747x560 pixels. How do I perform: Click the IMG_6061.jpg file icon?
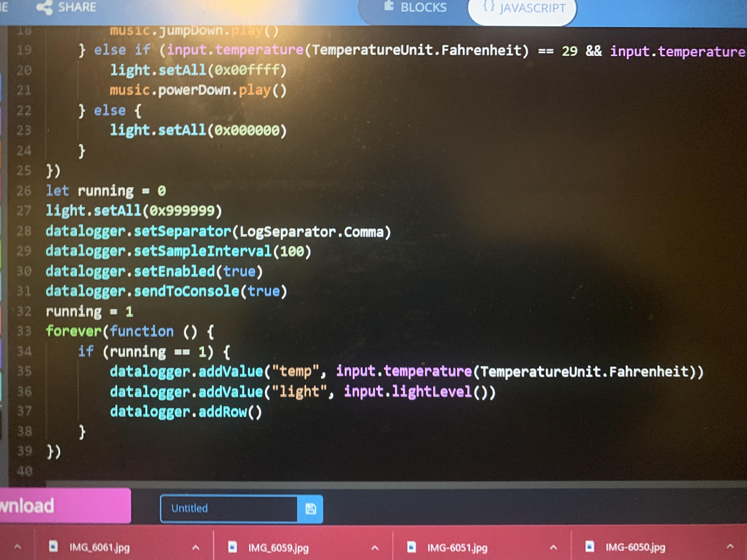coord(53,546)
